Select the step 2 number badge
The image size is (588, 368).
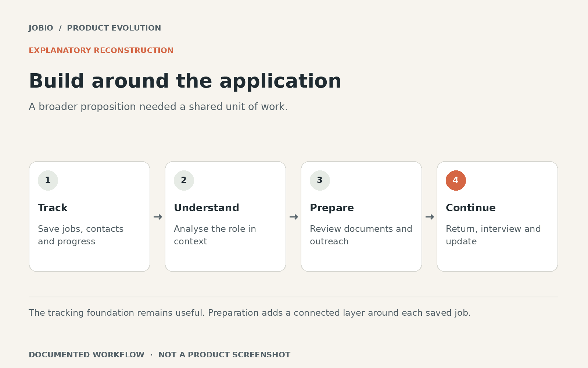click(x=184, y=180)
